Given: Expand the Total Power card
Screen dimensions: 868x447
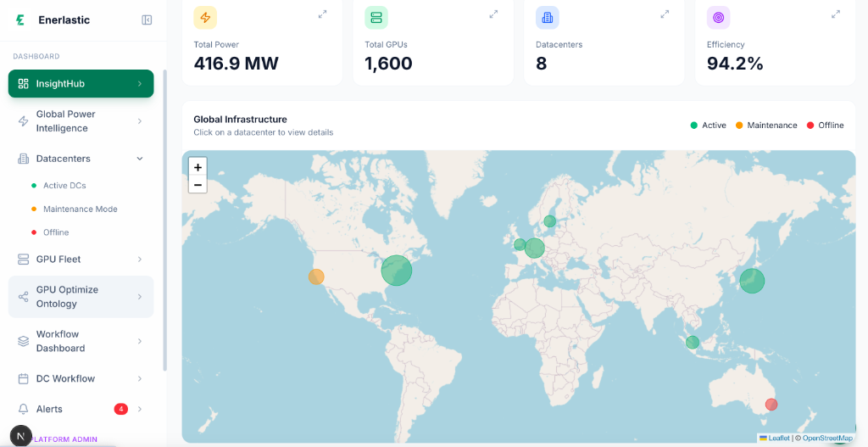Looking at the screenshot, I should (323, 14).
